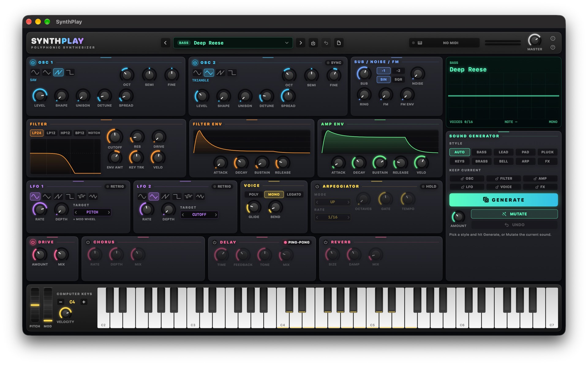Select the NOTCH filter type
This screenshot has width=588, height=365.
94,133
